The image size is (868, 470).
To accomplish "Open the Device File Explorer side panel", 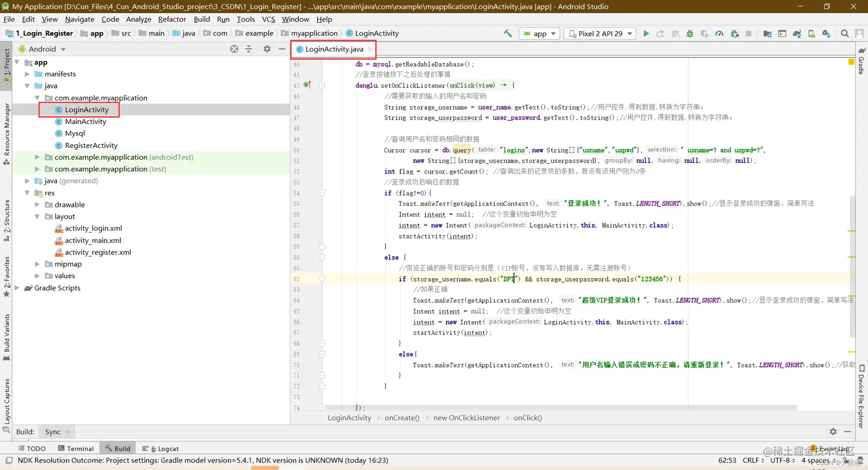I will pyautogui.click(x=861, y=396).
